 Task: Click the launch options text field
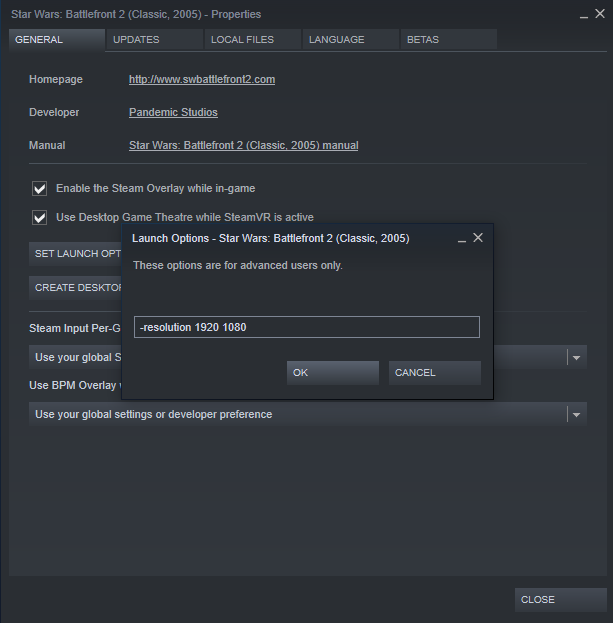pos(307,327)
